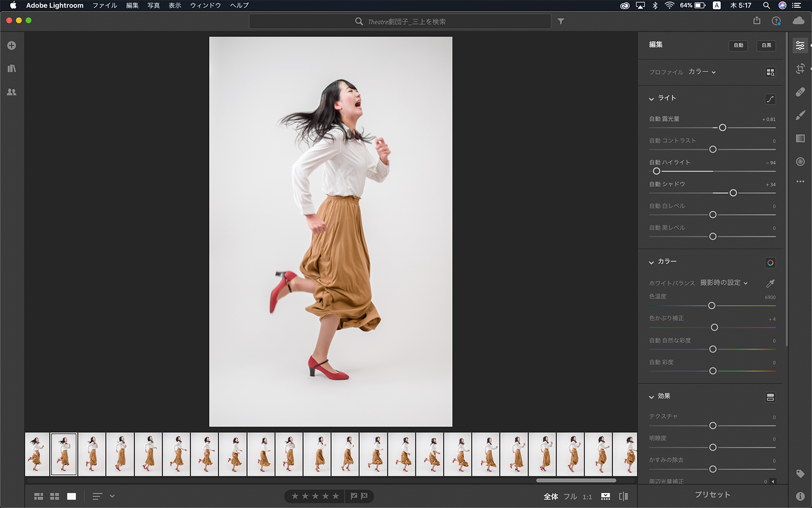Select the Radial Gradient tool
This screenshot has height=508, width=812.
pos(801,161)
